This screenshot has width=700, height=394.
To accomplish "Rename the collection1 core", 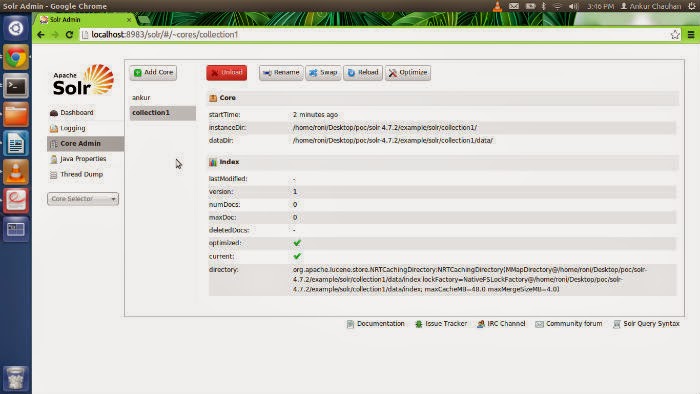I will coord(281,72).
